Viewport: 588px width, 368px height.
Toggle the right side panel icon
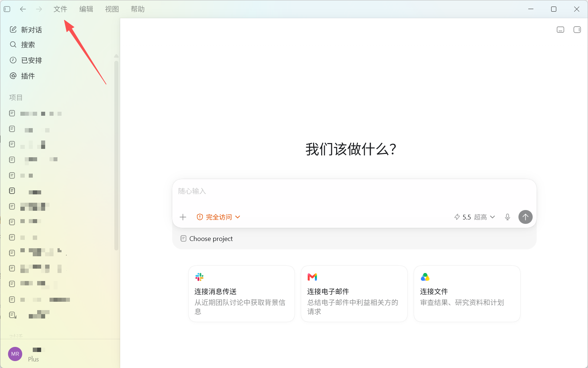pyautogui.click(x=577, y=30)
